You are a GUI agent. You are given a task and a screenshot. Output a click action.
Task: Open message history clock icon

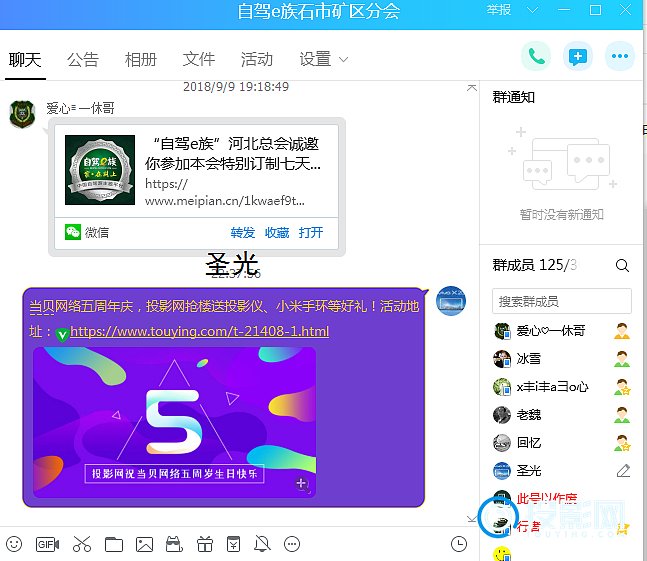pyautogui.click(x=459, y=544)
